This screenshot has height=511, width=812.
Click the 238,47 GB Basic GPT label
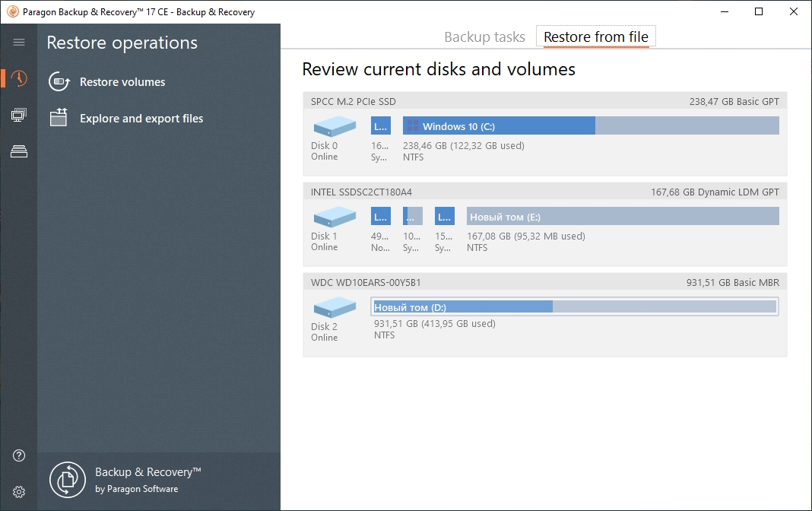(734, 101)
